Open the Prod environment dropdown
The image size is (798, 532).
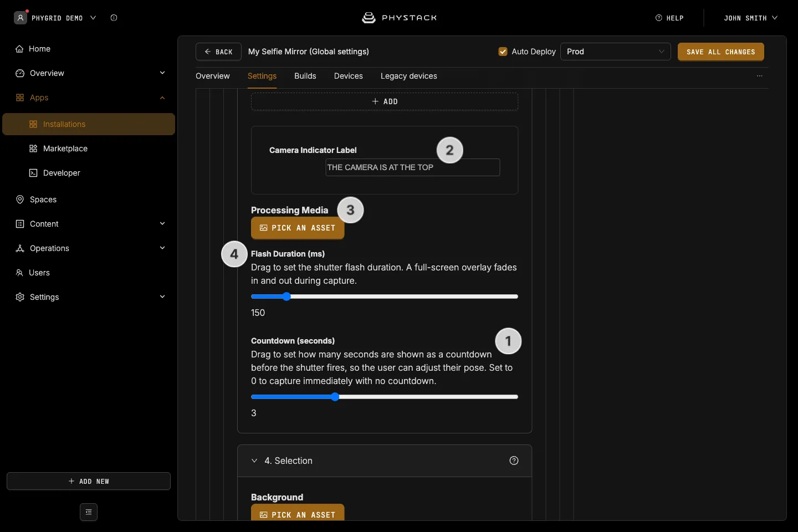[616, 52]
